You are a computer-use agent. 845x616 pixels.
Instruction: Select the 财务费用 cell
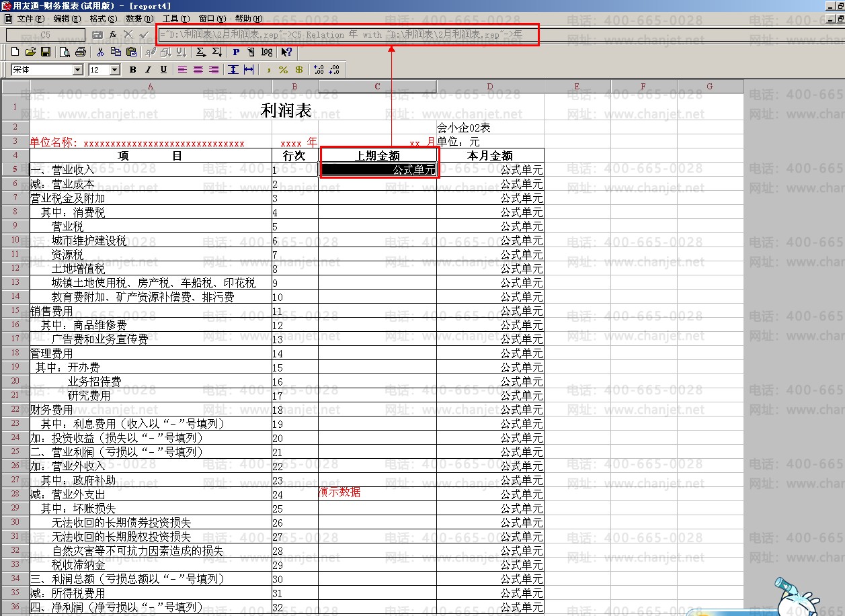(x=151, y=410)
